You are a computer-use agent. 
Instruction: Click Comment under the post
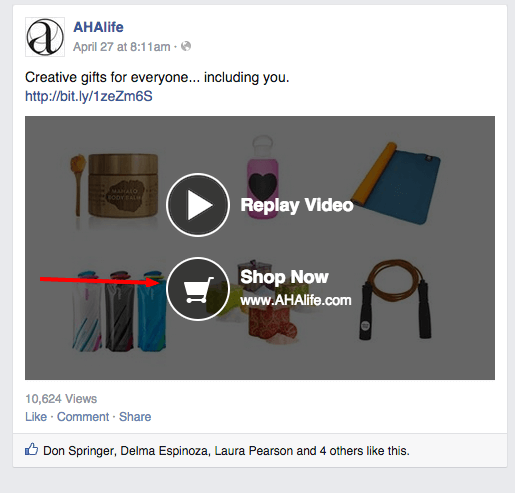83,417
